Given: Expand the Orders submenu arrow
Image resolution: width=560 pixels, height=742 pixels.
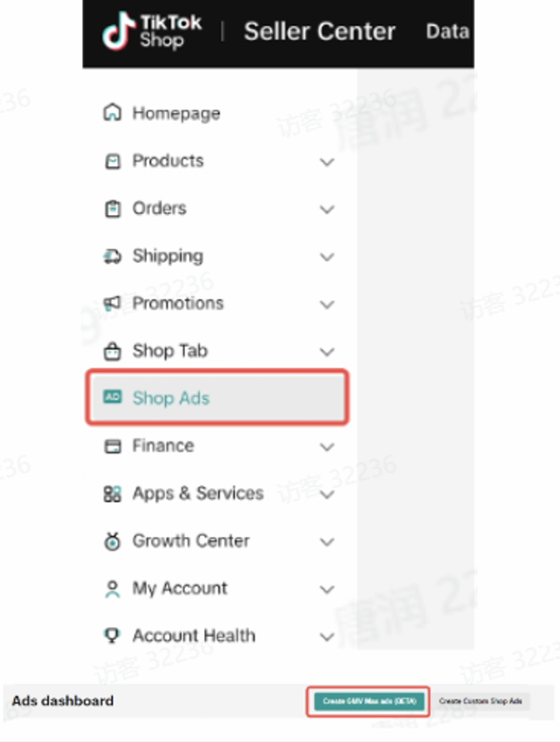Looking at the screenshot, I should tap(327, 209).
